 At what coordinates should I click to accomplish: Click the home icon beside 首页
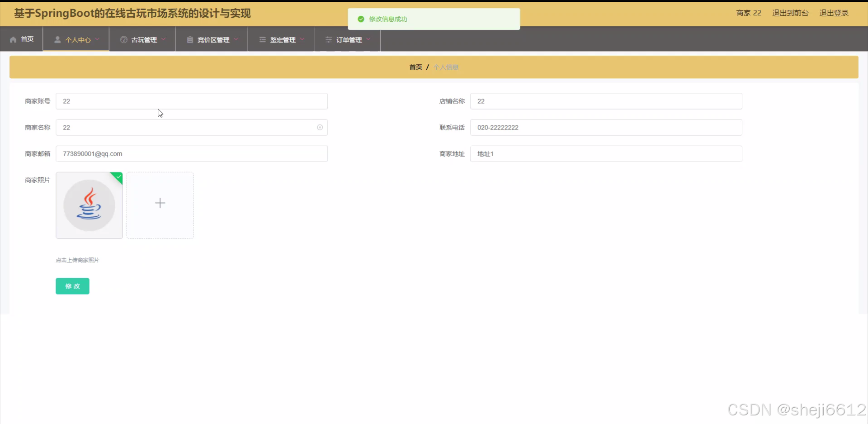click(13, 39)
